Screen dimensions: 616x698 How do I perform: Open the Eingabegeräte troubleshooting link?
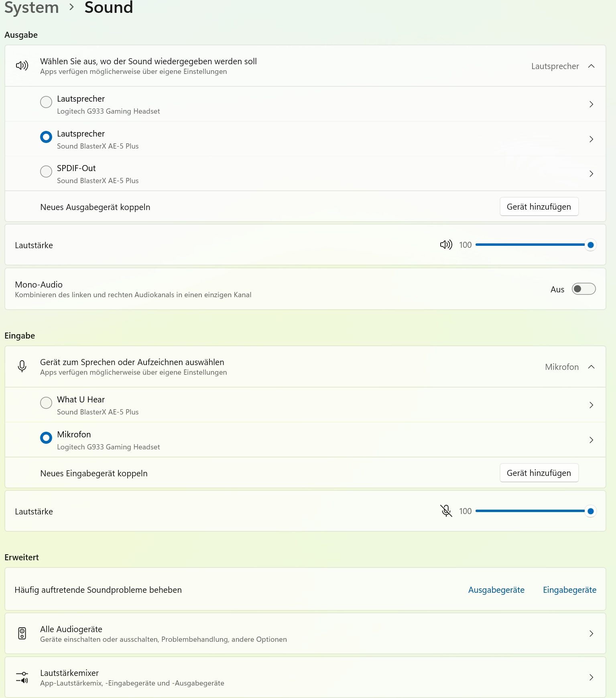[569, 590]
